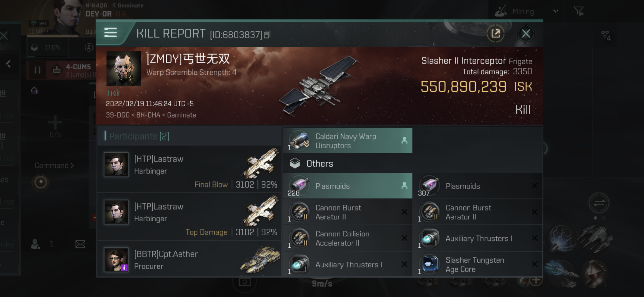Expand the Command panel
This screenshot has height=297, width=644.
click(x=54, y=165)
